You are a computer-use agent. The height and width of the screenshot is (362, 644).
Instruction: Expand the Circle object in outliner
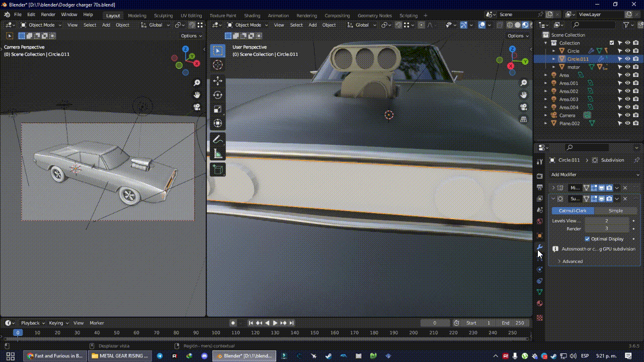click(x=554, y=51)
